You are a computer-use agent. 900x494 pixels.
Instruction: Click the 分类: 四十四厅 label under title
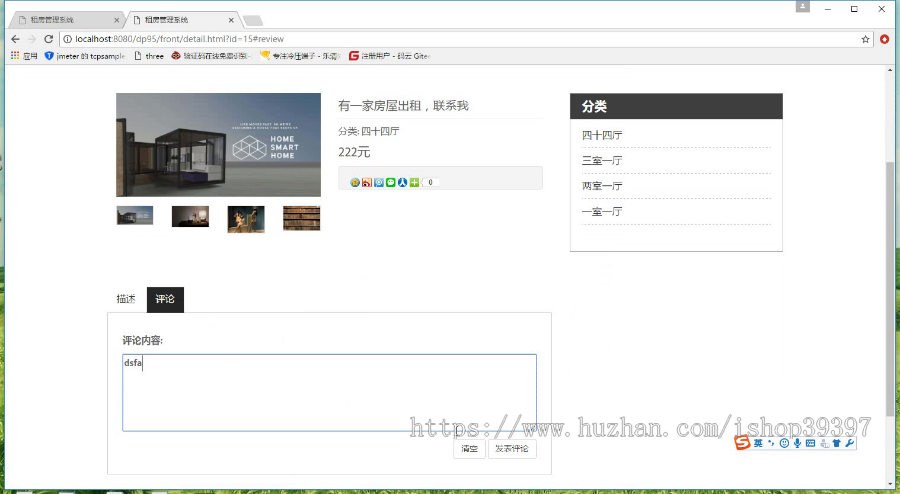coord(368,131)
